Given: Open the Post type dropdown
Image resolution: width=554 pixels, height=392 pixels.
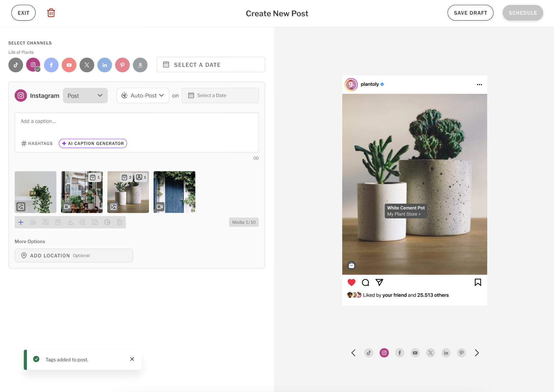Looking at the screenshot, I should point(85,95).
